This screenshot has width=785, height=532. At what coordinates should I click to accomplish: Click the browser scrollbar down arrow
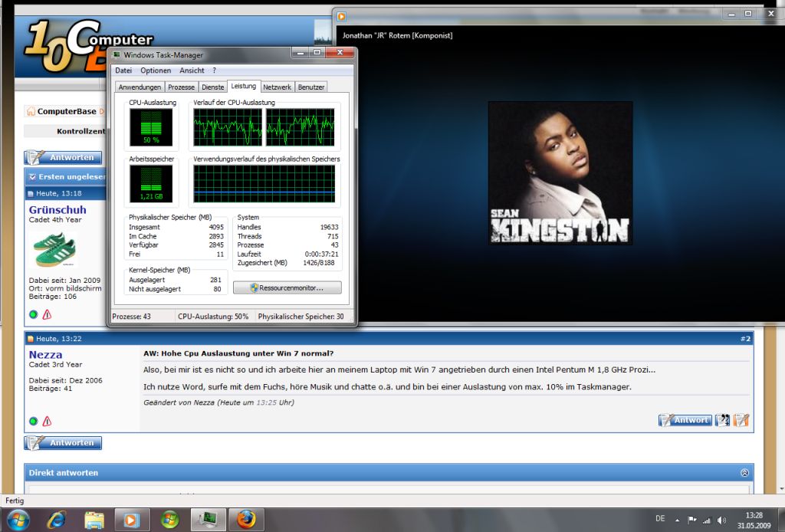point(781,489)
